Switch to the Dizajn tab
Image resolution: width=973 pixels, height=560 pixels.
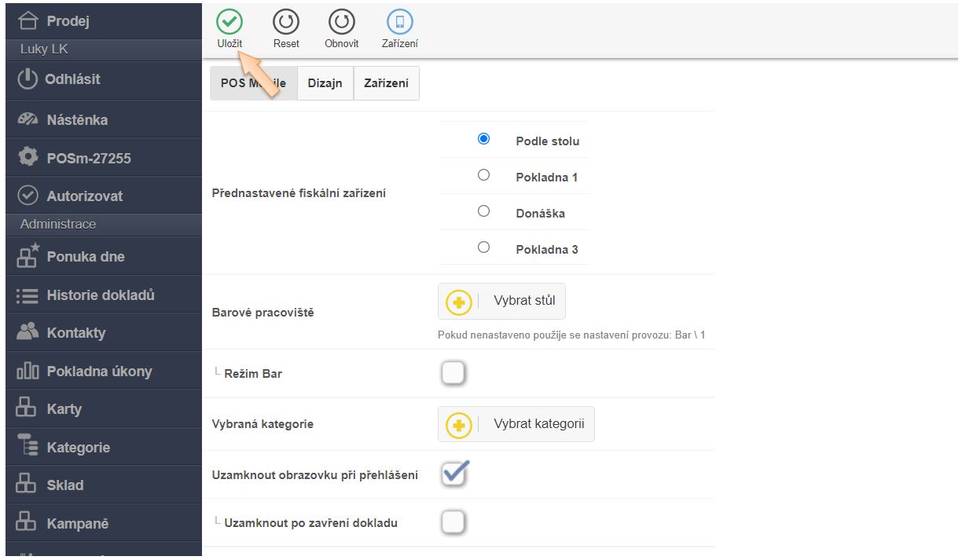tap(325, 83)
